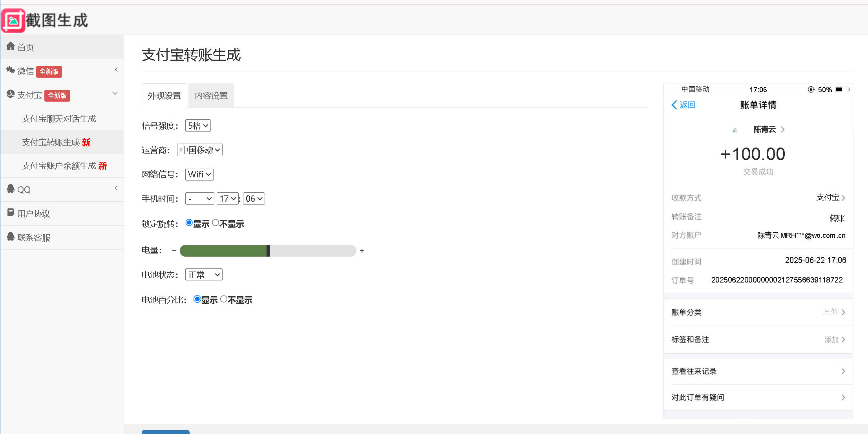Click the QQ penguin icon
This screenshot has height=434, width=868.
tap(11, 189)
